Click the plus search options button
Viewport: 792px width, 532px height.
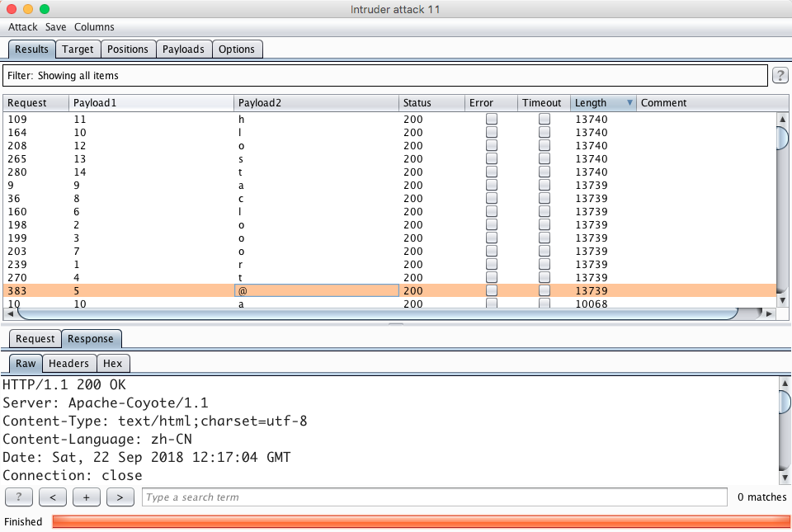point(87,497)
